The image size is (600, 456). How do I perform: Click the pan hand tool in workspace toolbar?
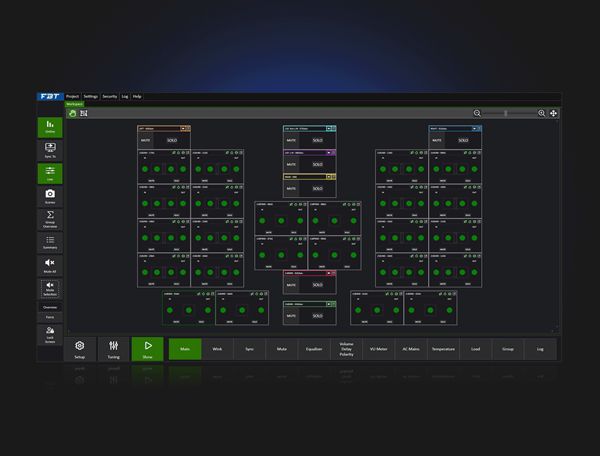click(x=72, y=113)
